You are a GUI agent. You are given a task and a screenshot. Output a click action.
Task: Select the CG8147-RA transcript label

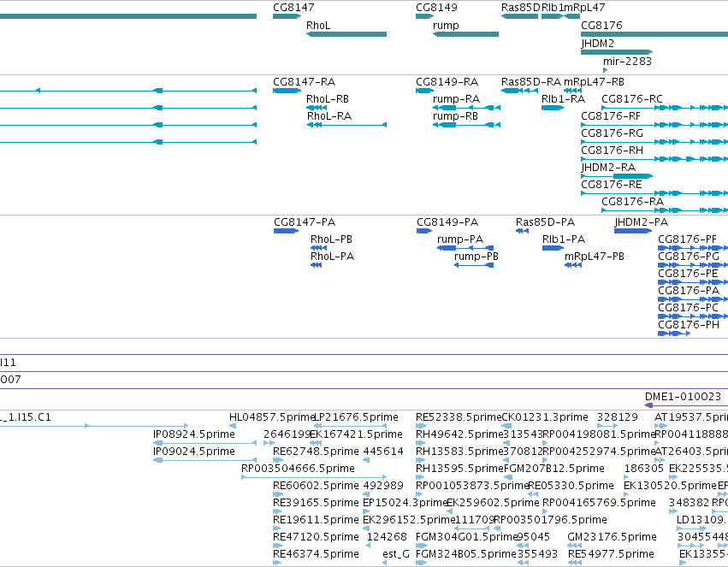tap(304, 82)
